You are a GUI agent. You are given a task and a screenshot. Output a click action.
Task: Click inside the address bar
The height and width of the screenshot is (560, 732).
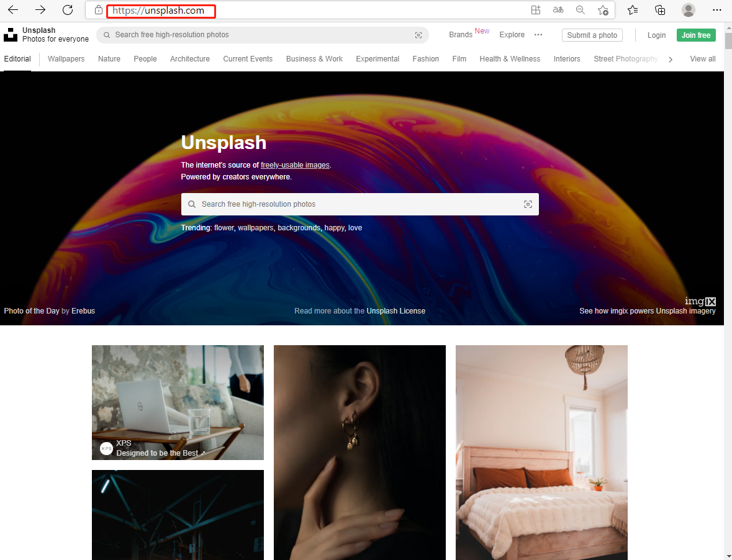pyautogui.click(x=161, y=11)
